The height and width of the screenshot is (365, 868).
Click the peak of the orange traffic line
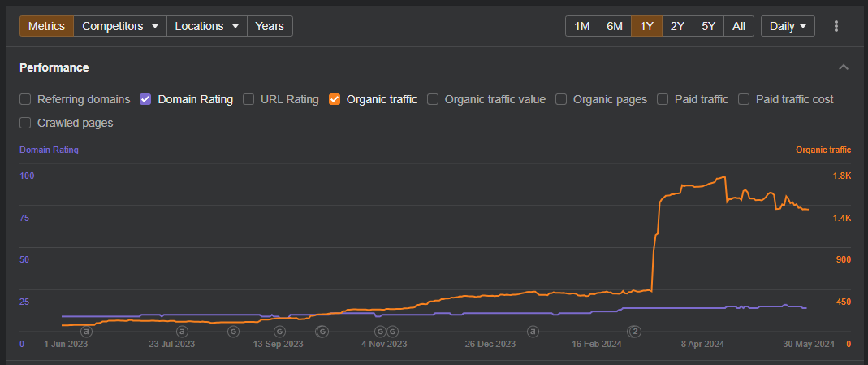point(723,177)
